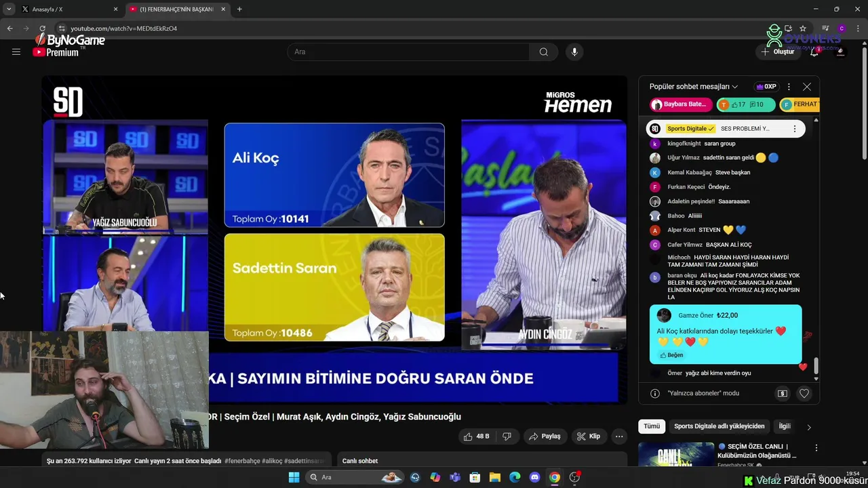
Task: Open the YouTube hamburger guide menu
Action: point(16,52)
